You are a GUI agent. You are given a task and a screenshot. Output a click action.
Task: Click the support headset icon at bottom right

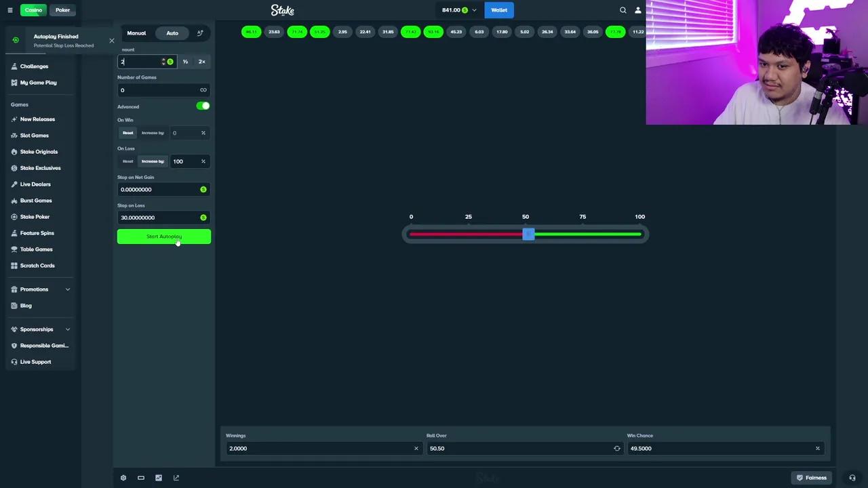pyautogui.click(x=852, y=478)
